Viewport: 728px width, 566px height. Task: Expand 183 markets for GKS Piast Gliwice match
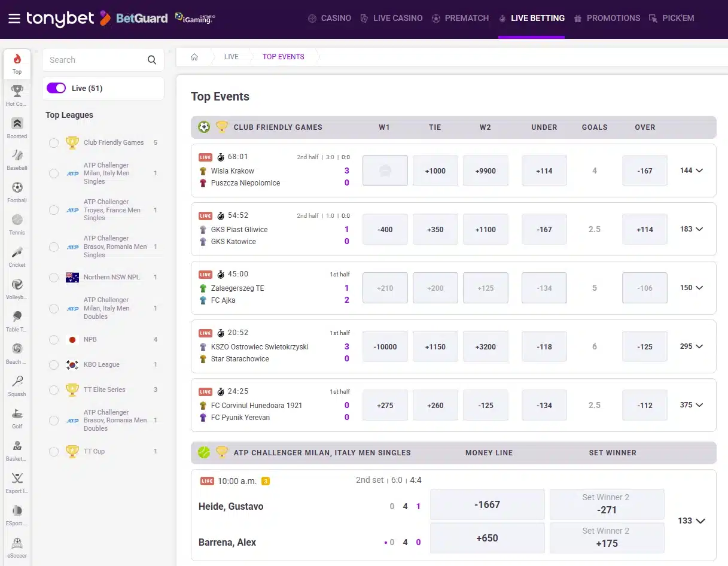tap(692, 229)
